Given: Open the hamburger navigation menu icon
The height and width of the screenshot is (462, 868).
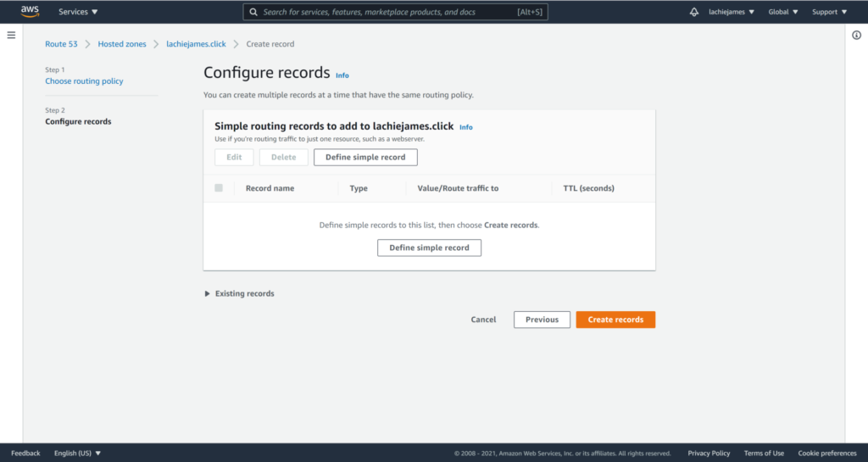Looking at the screenshot, I should pos(11,36).
